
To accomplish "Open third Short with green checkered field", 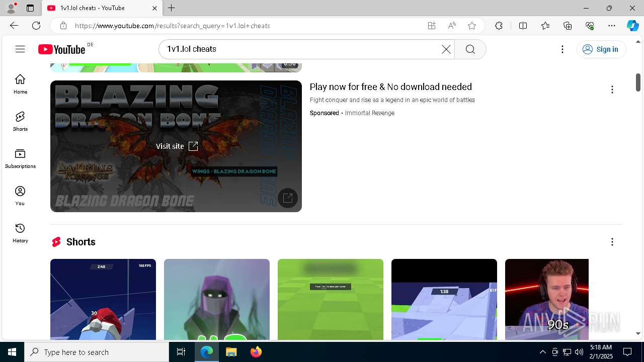I will coord(331,299).
